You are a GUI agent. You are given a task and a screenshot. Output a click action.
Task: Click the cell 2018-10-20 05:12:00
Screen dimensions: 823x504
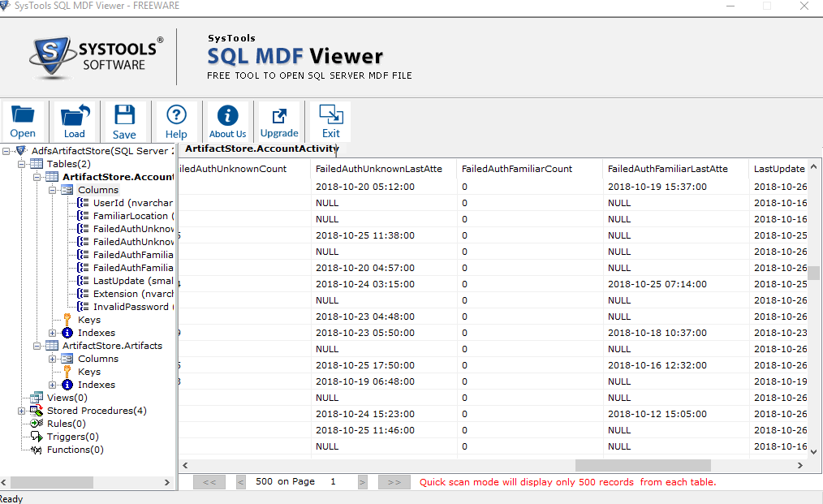point(365,187)
